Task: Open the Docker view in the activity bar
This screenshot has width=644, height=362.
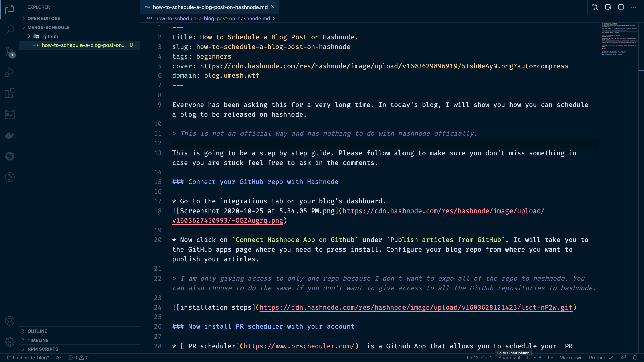Action: pos(10,135)
